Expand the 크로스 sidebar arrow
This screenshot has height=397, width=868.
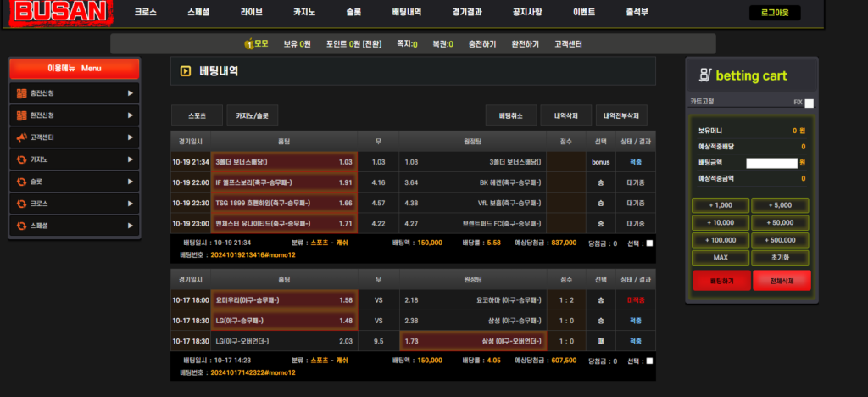coord(130,204)
